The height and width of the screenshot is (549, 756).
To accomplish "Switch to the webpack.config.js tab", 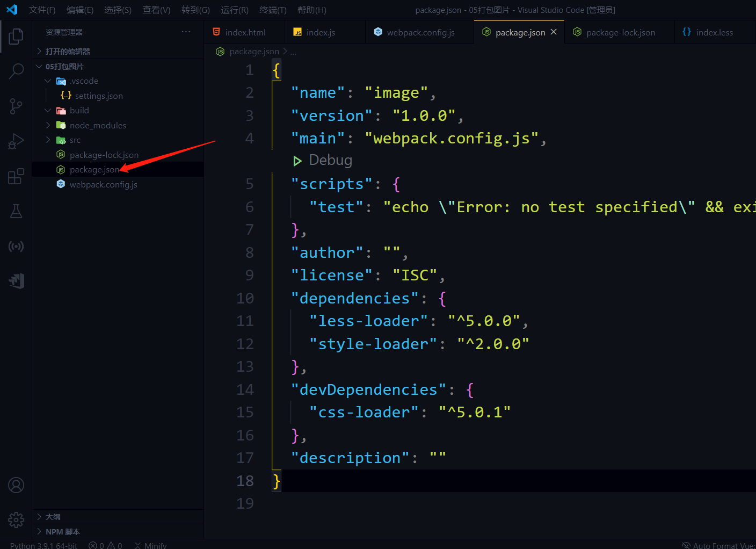I will [x=420, y=32].
